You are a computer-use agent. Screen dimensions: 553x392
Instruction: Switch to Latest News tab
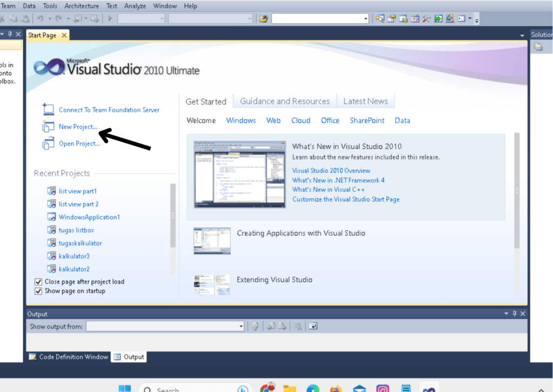[366, 101]
